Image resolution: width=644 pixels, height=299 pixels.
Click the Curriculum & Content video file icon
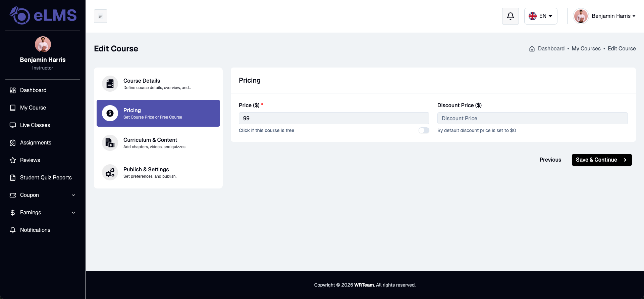pos(110,143)
